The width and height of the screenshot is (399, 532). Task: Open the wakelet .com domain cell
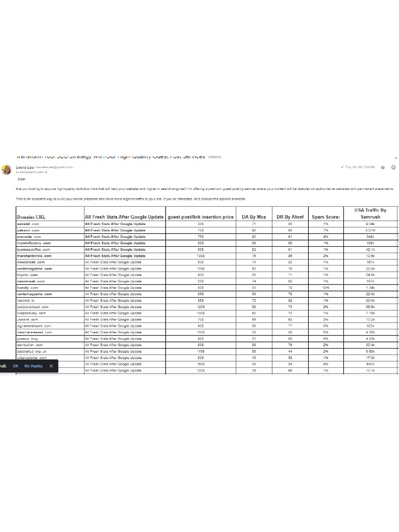[50, 224]
